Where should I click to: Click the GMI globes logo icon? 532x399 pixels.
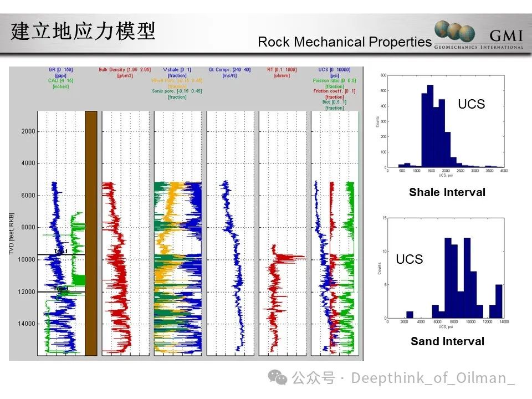[x=454, y=31]
